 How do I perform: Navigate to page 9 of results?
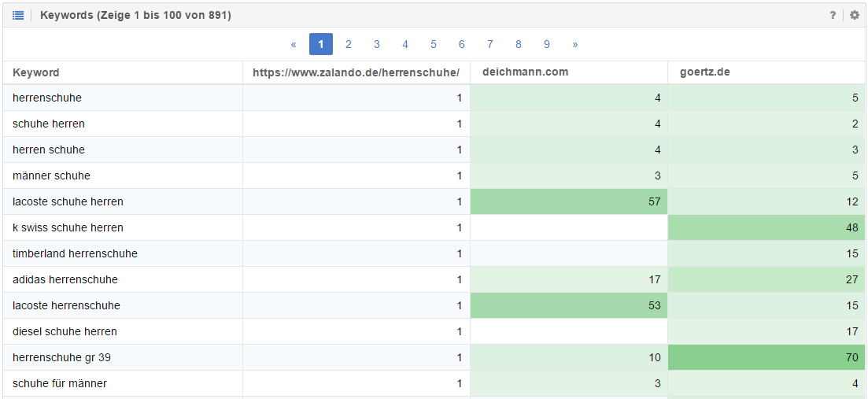(547, 44)
